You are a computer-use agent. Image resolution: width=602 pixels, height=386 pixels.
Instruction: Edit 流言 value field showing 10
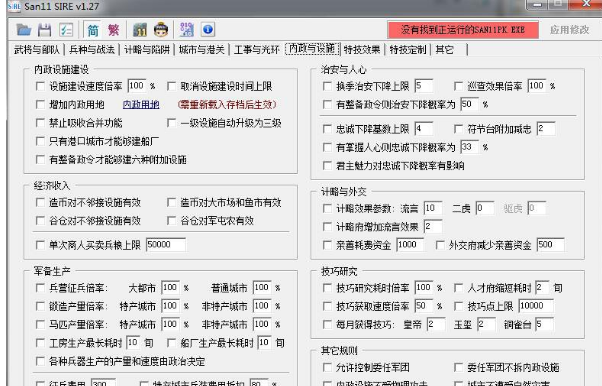pyautogui.click(x=433, y=208)
